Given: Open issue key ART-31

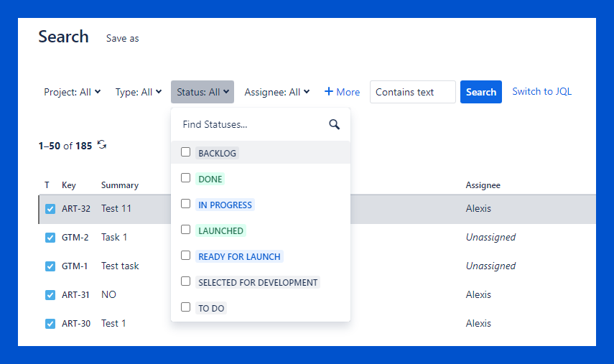Looking at the screenshot, I should point(75,295).
